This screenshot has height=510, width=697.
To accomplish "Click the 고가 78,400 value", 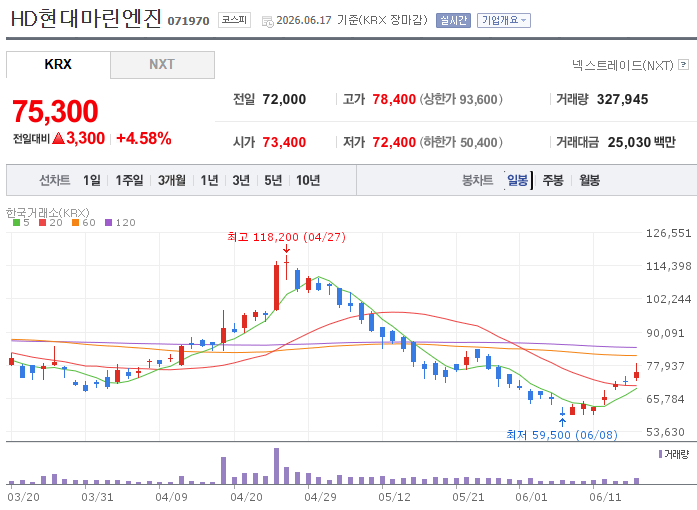I will point(394,99).
